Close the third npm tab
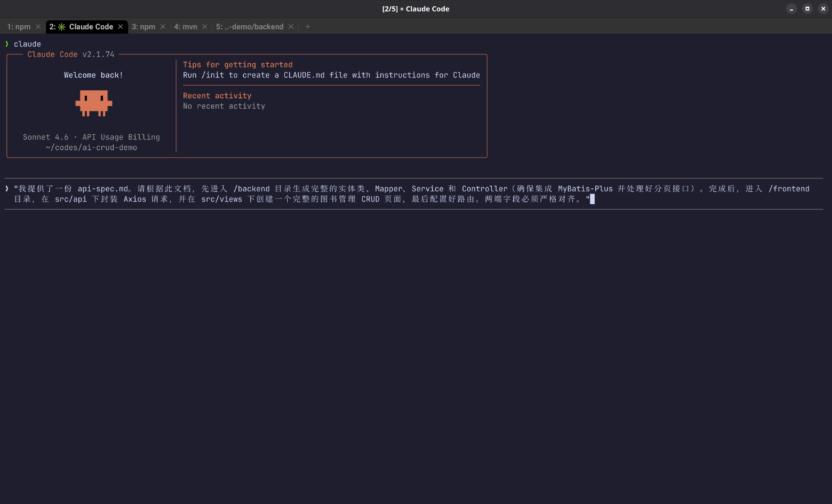Viewport: 832px width, 504px height. click(x=163, y=27)
